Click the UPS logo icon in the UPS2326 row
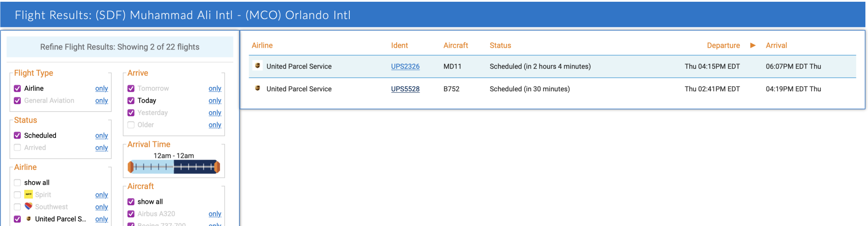The height and width of the screenshot is (226, 868). [x=258, y=66]
